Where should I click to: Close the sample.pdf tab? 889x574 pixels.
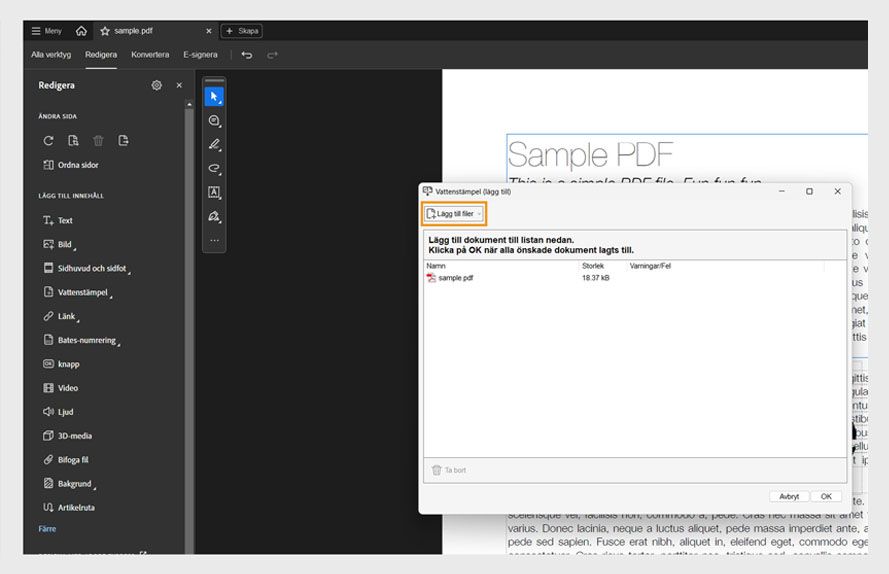209,31
